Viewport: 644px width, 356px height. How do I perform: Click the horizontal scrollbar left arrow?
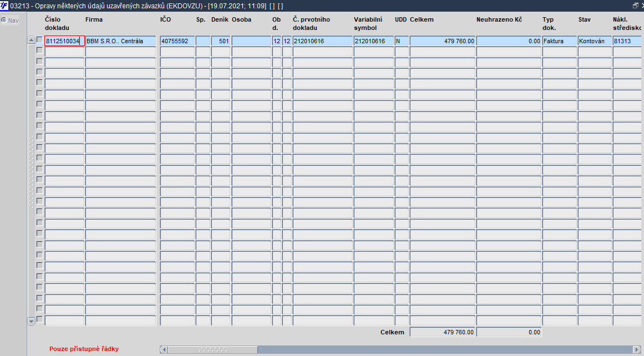click(x=164, y=349)
